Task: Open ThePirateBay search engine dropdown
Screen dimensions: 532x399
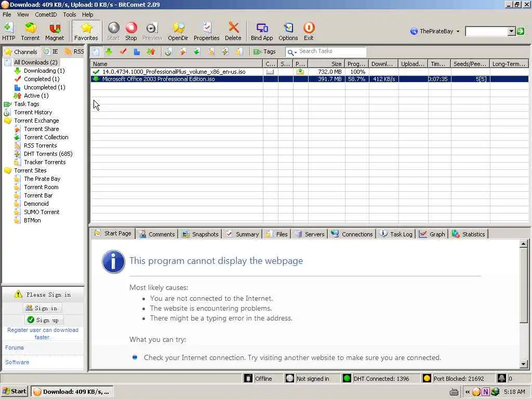Action: click(x=435, y=31)
